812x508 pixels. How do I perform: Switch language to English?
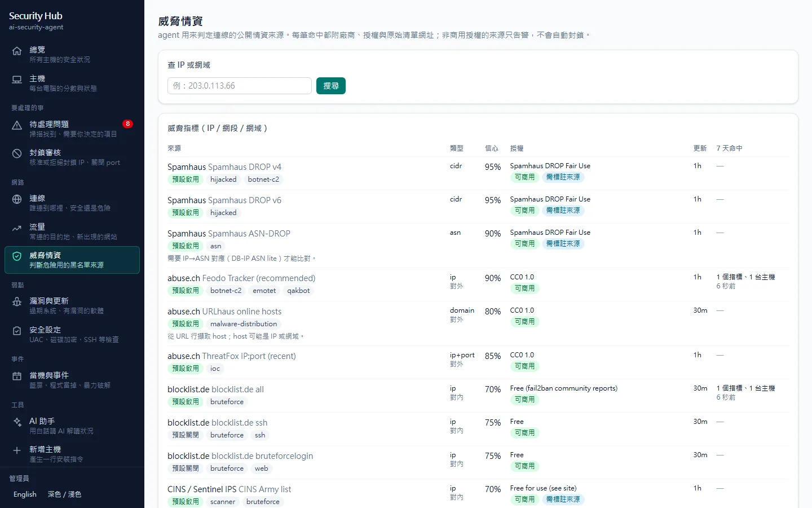coord(25,494)
